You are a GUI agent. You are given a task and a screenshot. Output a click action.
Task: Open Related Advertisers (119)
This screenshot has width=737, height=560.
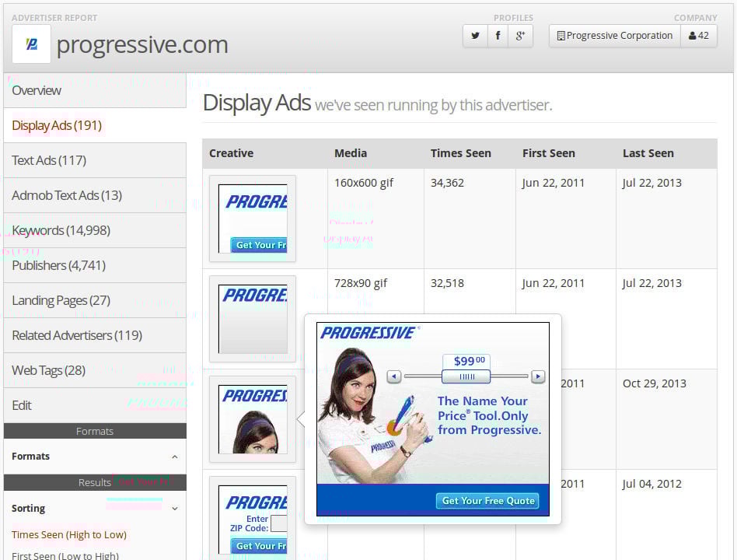(x=95, y=335)
